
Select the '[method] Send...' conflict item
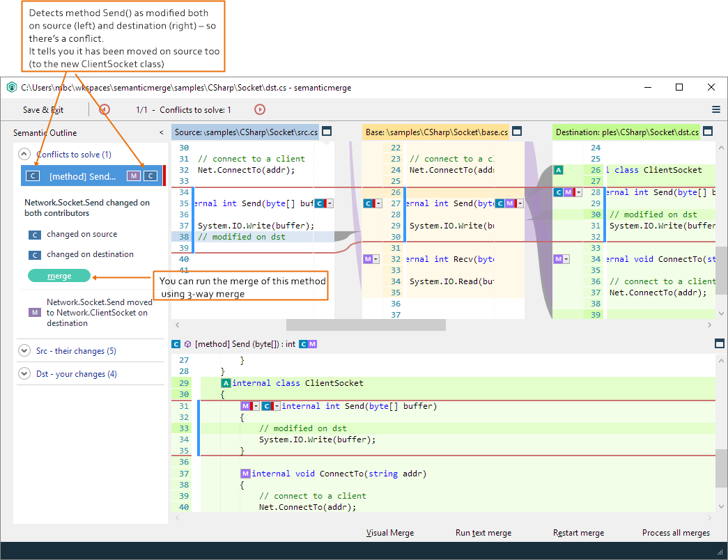click(92, 176)
